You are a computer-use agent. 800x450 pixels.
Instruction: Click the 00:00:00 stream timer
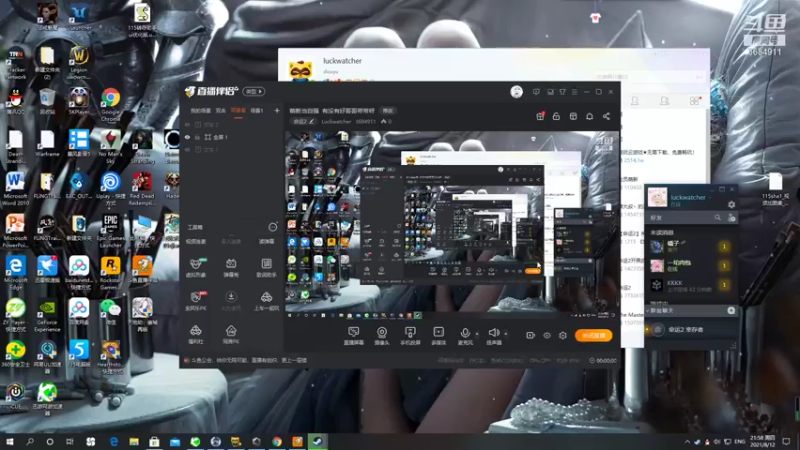(603, 360)
